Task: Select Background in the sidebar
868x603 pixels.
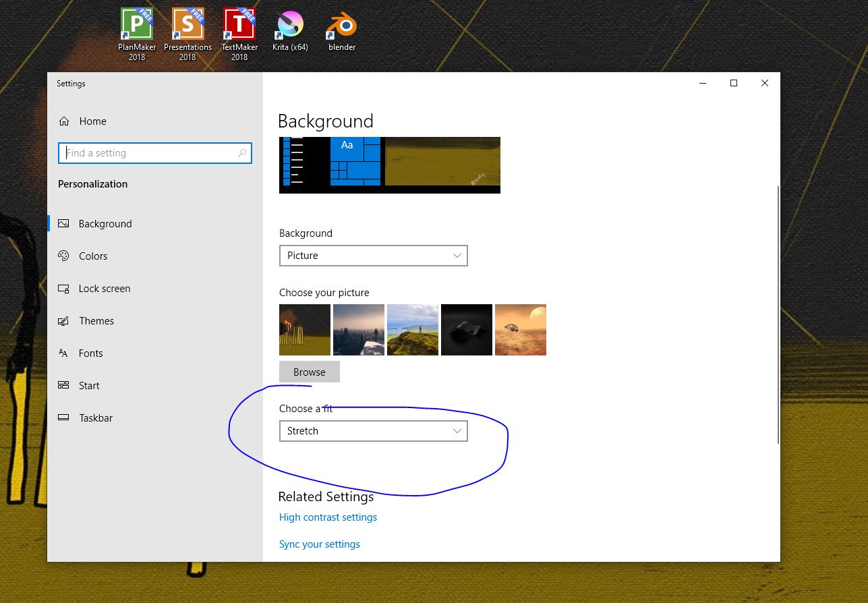Action: [x=105, y=223]
